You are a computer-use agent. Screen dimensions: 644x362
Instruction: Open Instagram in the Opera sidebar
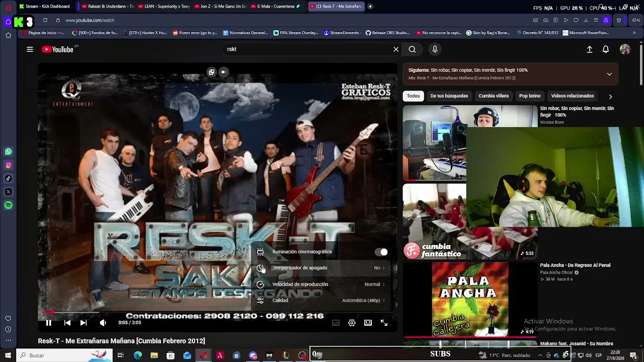coord(8,165)
